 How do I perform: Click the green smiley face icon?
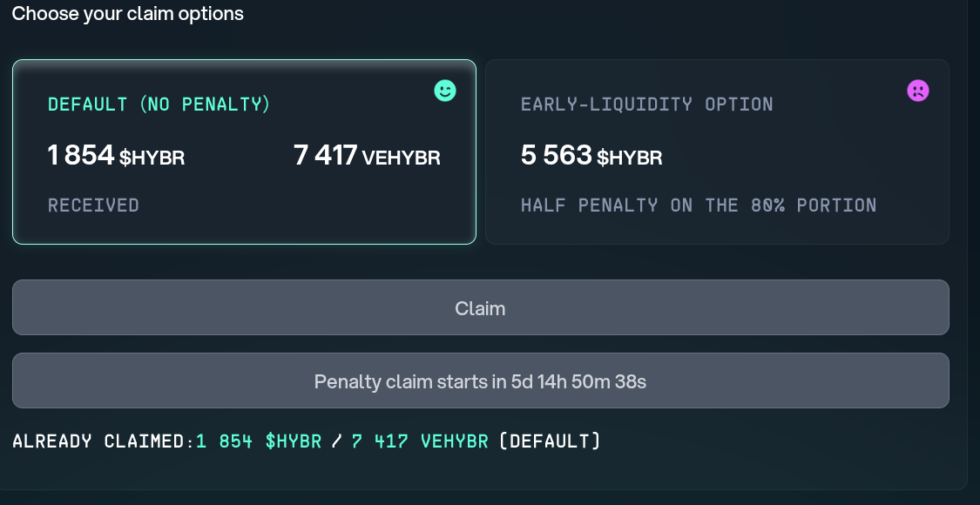point(445,91)
